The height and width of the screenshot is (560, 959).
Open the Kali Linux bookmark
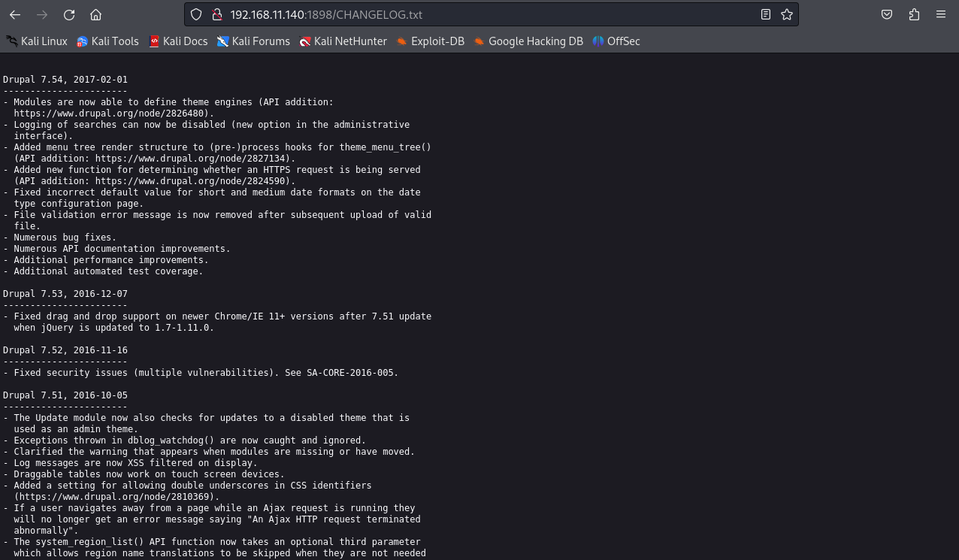(37, 41)
